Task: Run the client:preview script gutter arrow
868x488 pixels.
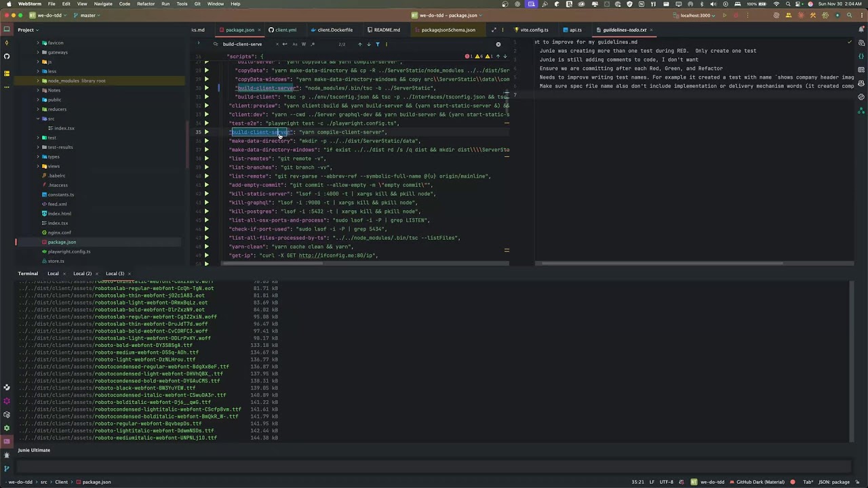Action: click(x=207, y=106)
